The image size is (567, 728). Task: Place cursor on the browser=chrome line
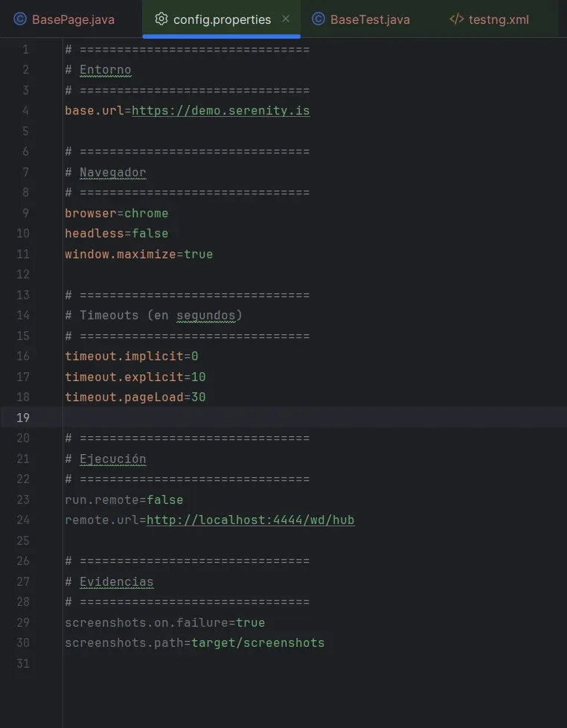click(x=119, y=213)
